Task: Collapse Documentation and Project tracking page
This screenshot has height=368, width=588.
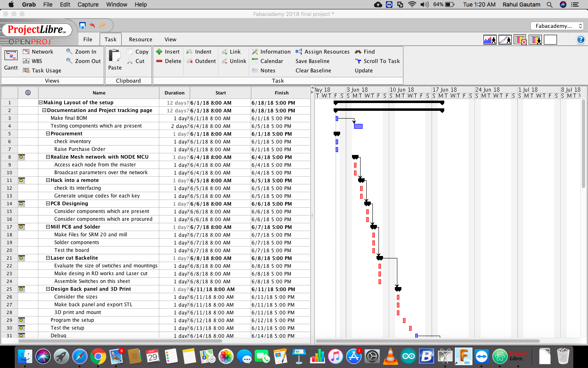Action: [45, 110]
